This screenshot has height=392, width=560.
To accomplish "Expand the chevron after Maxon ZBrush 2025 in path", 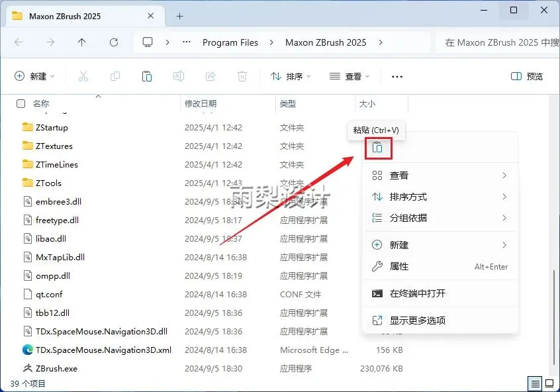I will (381, 42).
